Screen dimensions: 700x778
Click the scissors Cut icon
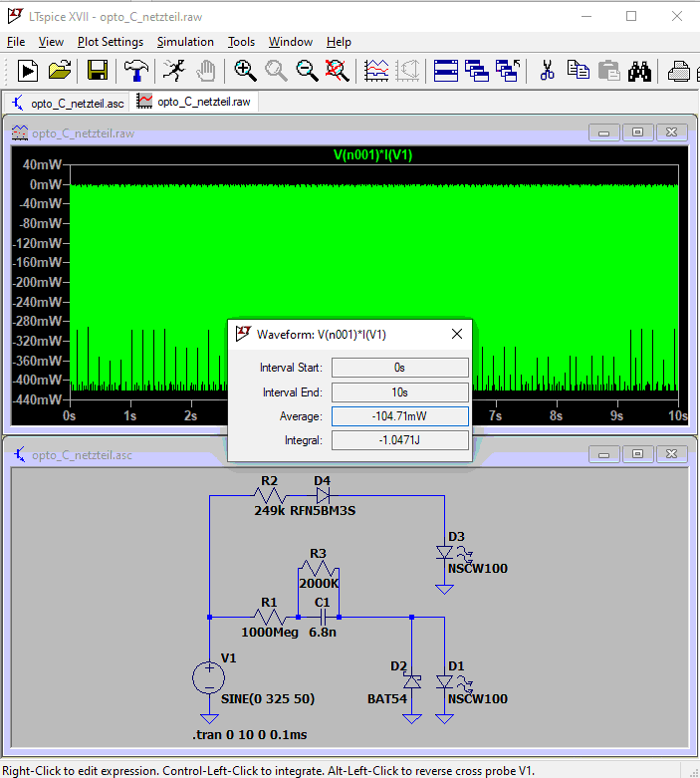coord(548,71)
